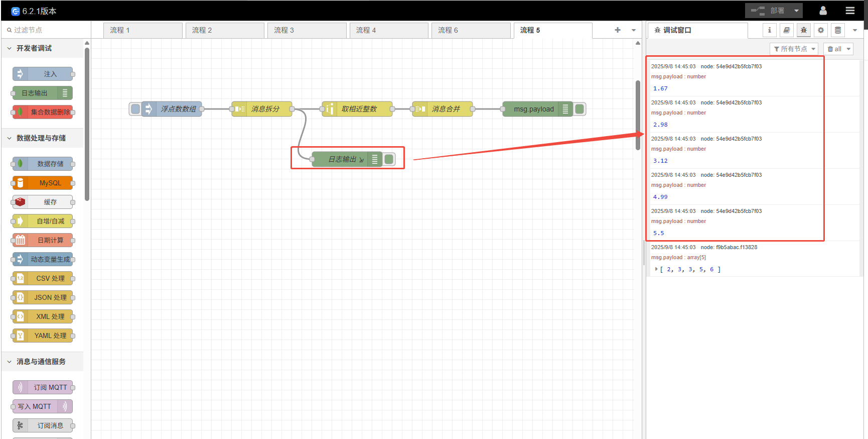Image resolution: width=868 pixels, height=439 pixels.
Task: Switch to the 流程 1 tab
Action: point(142,30)
